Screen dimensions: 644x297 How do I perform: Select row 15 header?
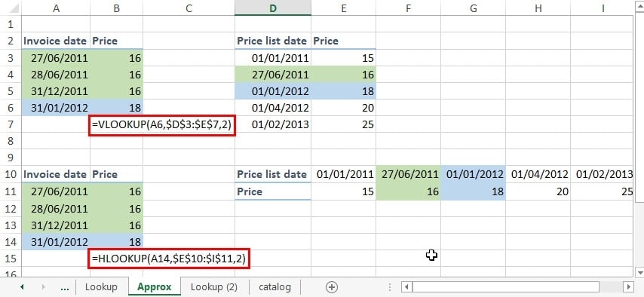pos(11,259)
